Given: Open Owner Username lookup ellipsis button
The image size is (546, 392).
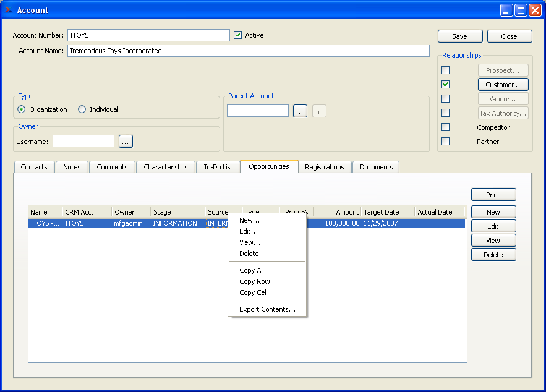Looking at the screenshot, I should point(126,142).
